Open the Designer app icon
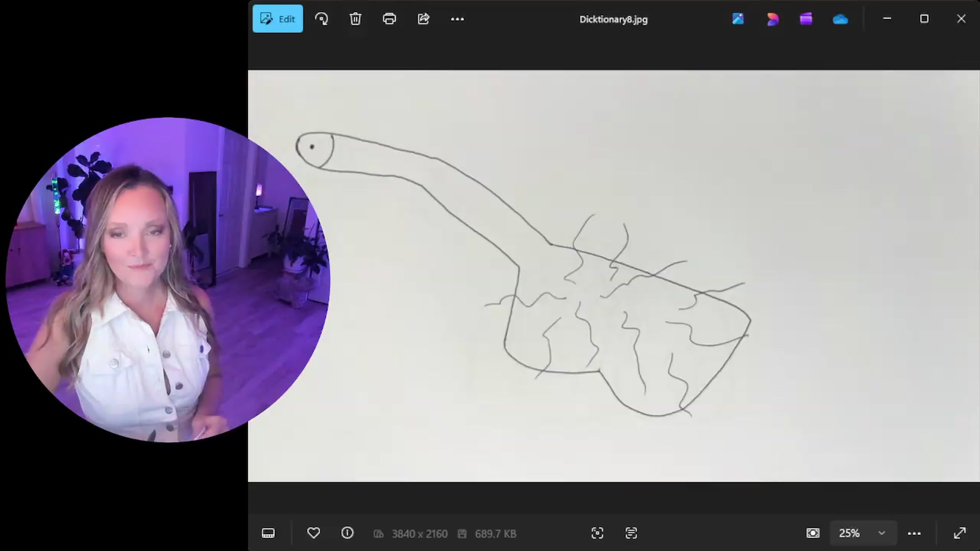This screenshot has height=551, width=980. point(772,19)
